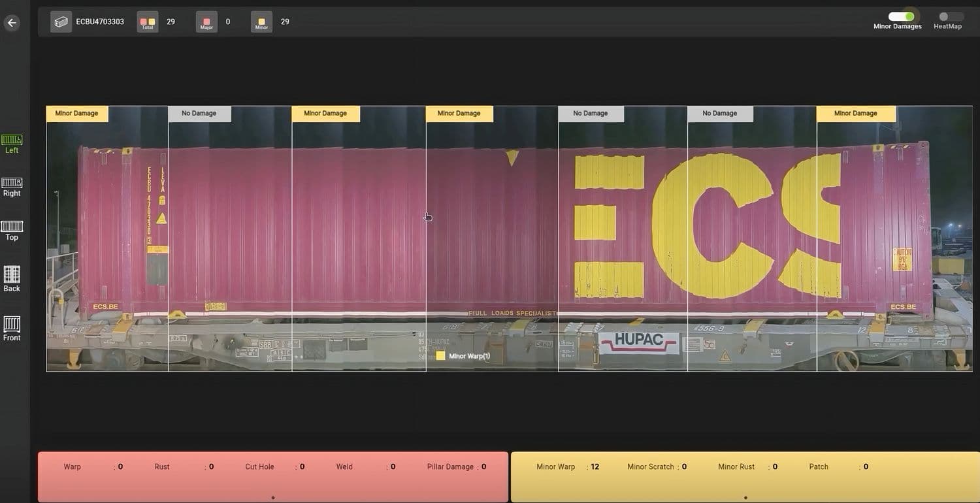Select the fourth segment Minor Damage label

point(459,114)
